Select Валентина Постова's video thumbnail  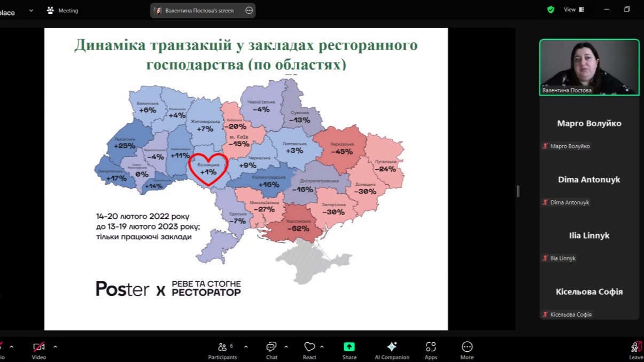tap(589, 67)
